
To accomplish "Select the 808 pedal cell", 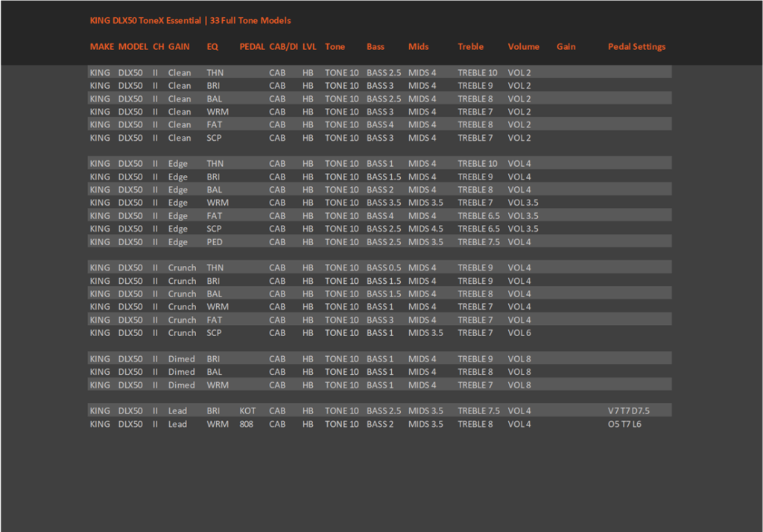I will 246,424.
